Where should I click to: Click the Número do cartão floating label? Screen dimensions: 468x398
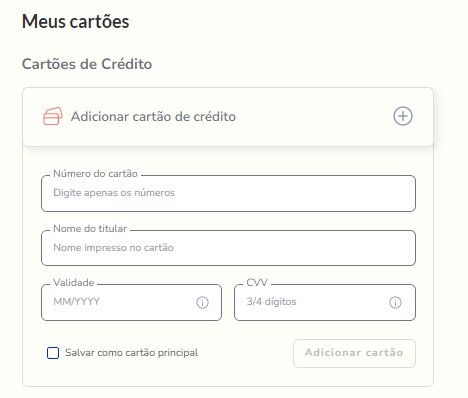95,174
